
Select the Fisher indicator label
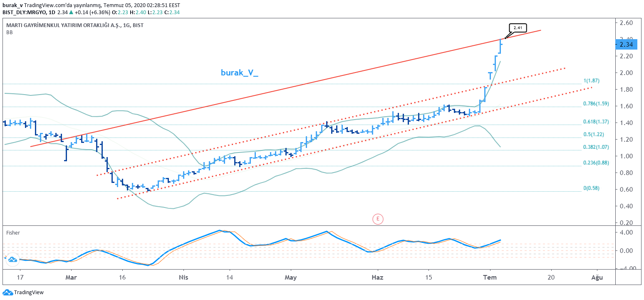[x=13, y=233]
